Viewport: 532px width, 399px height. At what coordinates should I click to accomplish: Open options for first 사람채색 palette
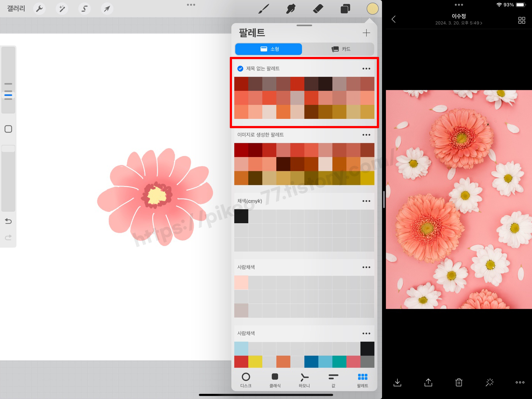366,267
